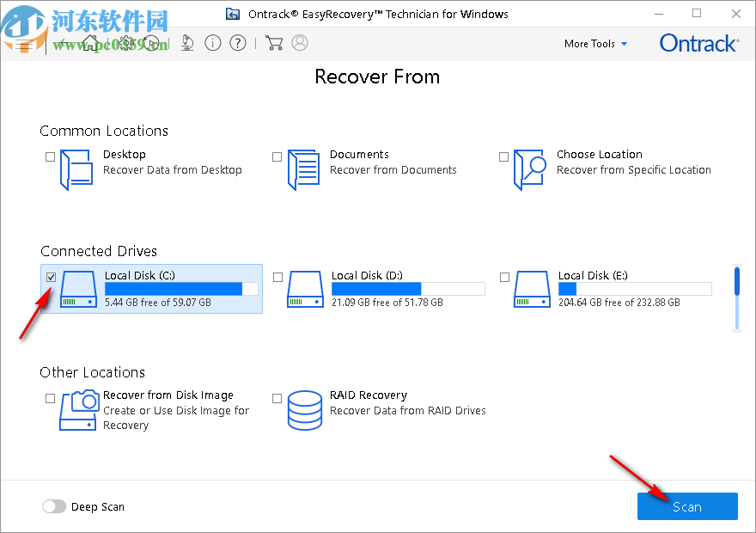Select the Recover from Disk Image checkbox
The height and width of the screenshot is (533, 756).
(50, 398)
